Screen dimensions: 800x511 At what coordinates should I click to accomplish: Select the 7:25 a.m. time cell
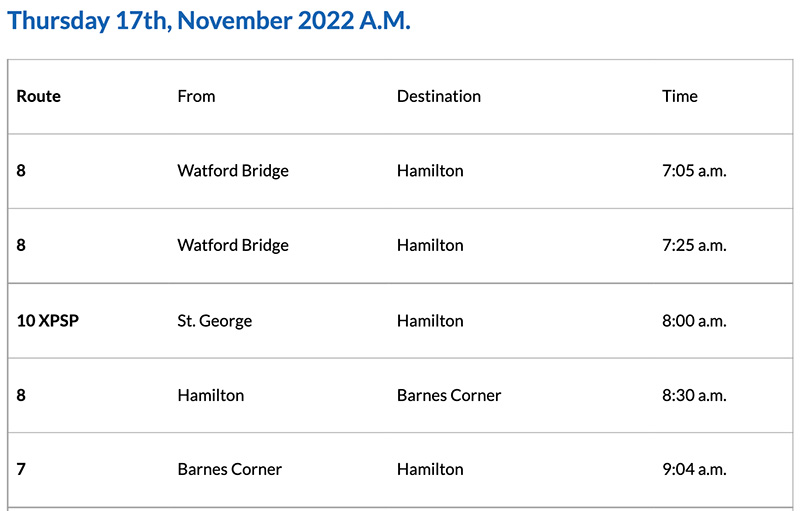pos(694,245)
